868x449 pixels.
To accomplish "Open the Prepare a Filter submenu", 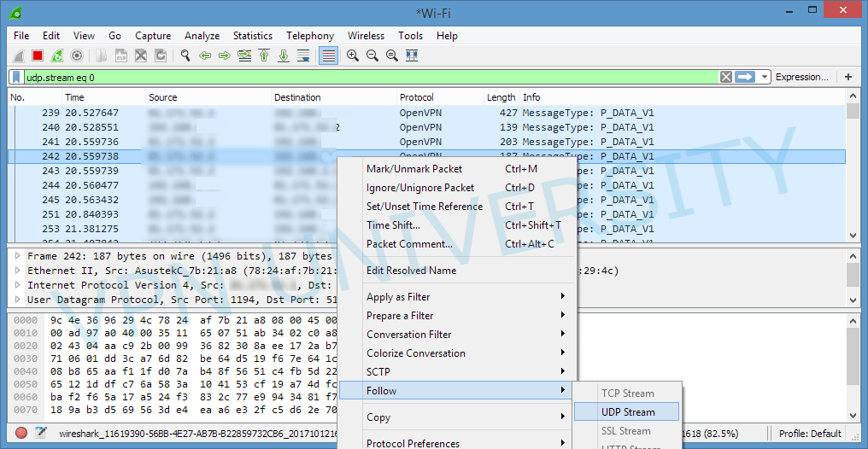I will pyautogui.click(x=457, y=316).
